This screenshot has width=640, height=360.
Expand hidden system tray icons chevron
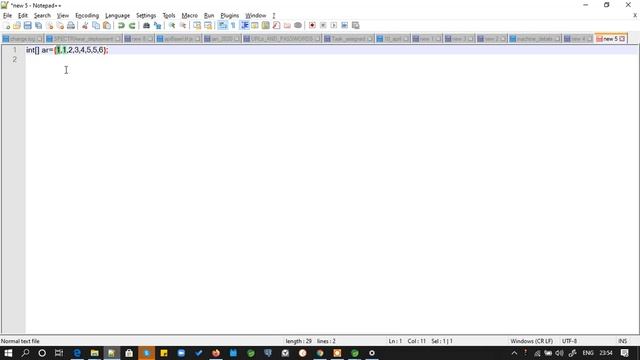point(514,353)
